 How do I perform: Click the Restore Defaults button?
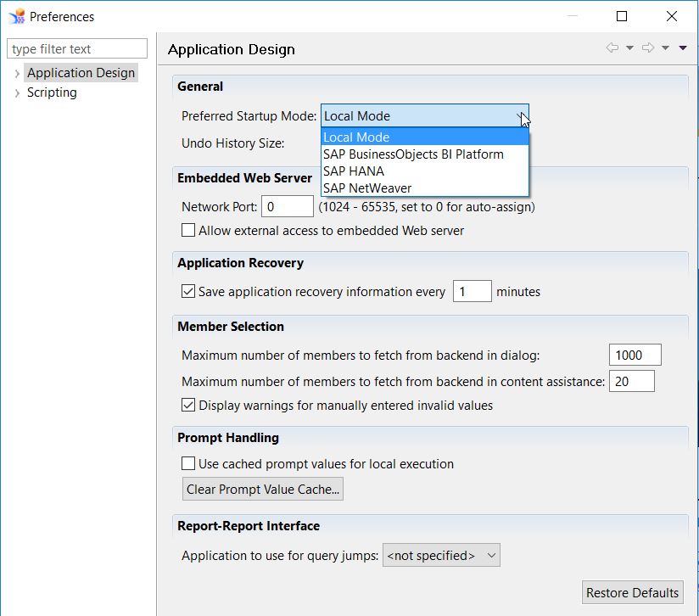point(632,592)
